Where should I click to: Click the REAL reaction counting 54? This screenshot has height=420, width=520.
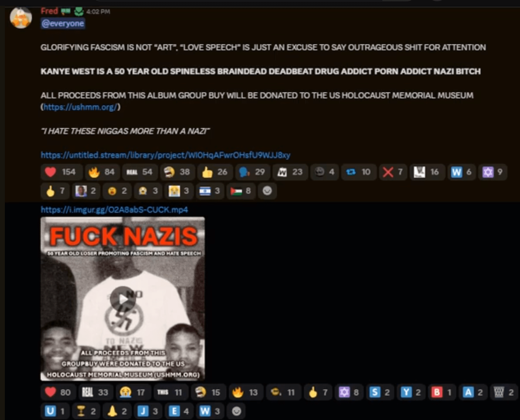click(140, 172)
